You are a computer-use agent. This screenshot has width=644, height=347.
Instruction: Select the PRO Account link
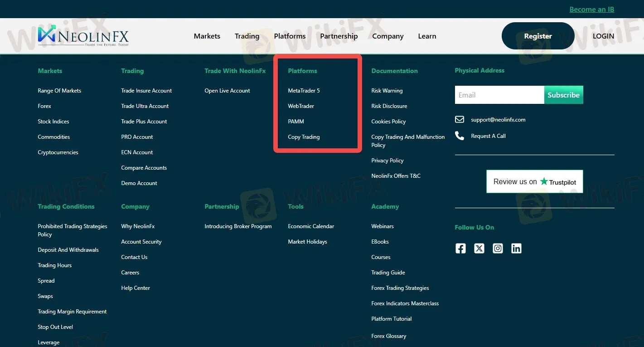tap(137, 137)
